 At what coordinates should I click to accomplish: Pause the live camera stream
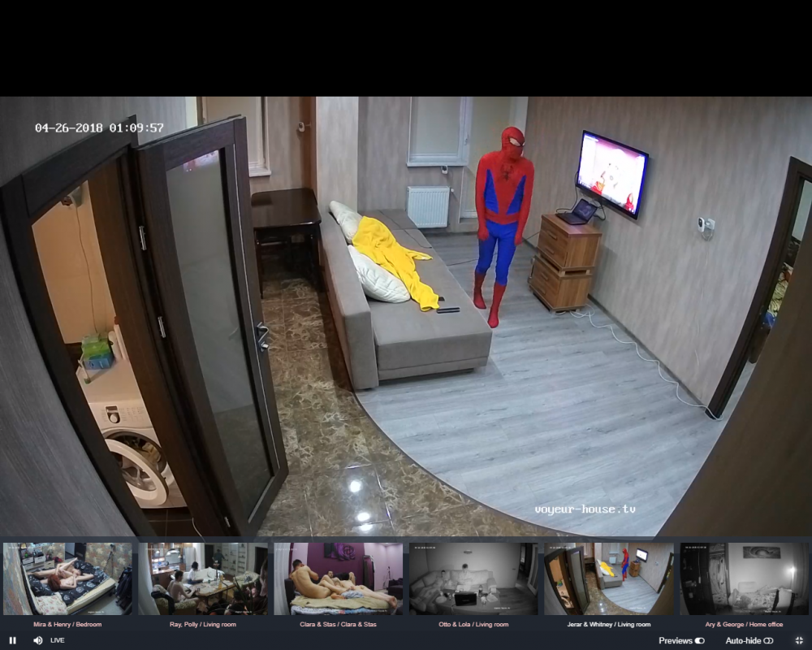[x=12, y=640]
